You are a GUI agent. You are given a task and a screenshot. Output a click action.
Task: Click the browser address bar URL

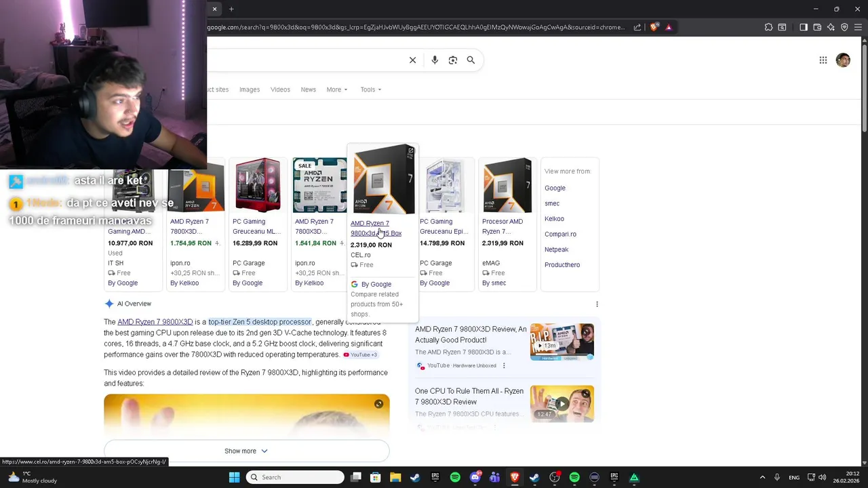point(415,27)
